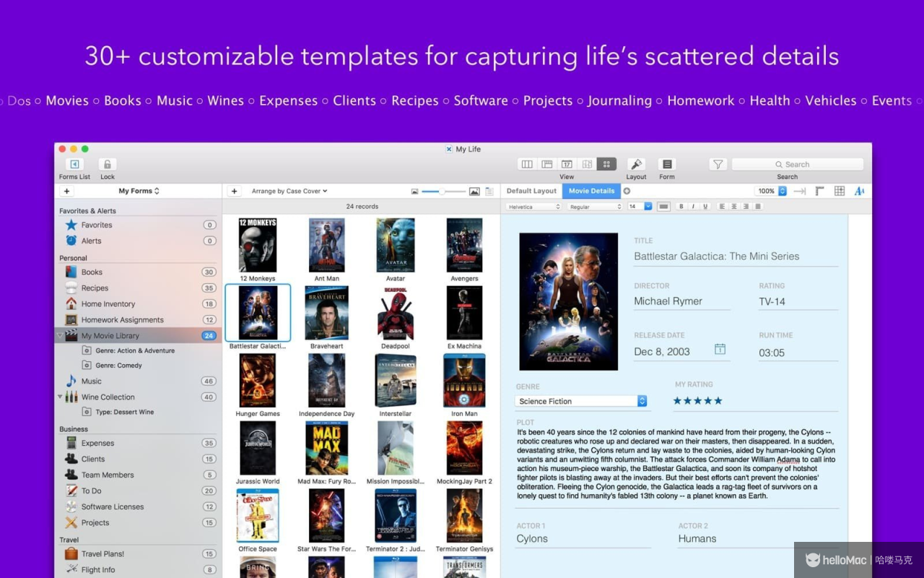Align text right

746,207
